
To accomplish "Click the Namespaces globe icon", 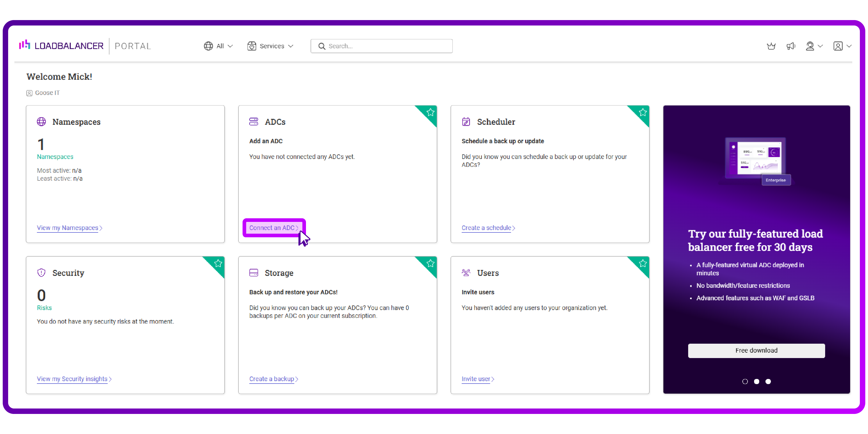I will tap(41, 122).
